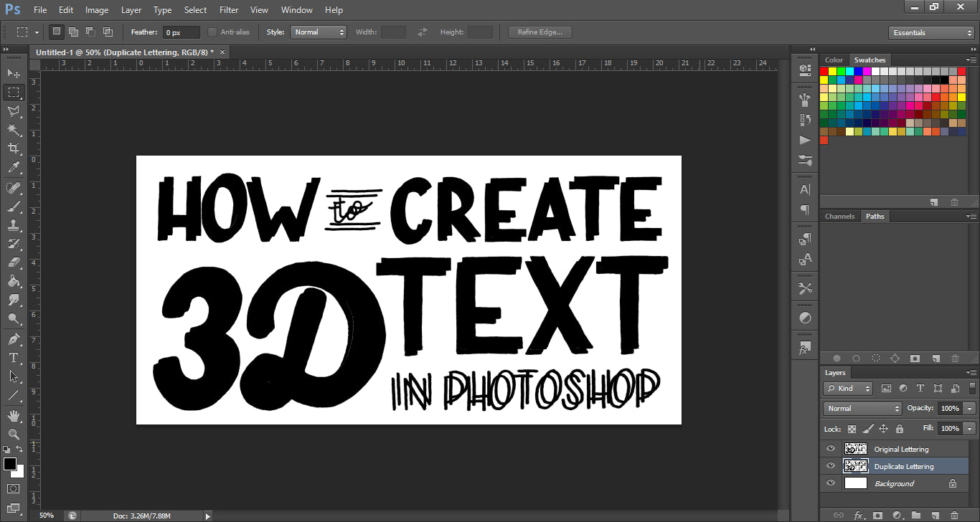Click the Refine Edge button
The image size is (980, 522).
tap(540, 32)
